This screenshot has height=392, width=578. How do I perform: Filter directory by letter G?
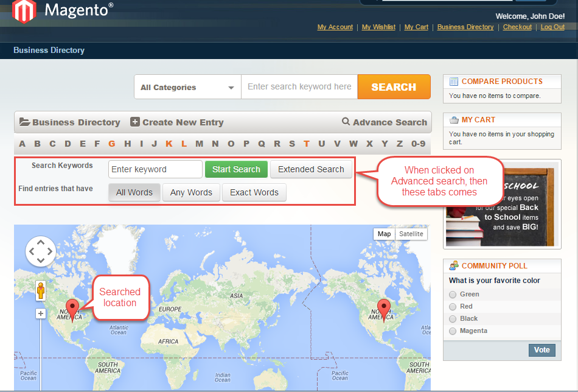112,144
